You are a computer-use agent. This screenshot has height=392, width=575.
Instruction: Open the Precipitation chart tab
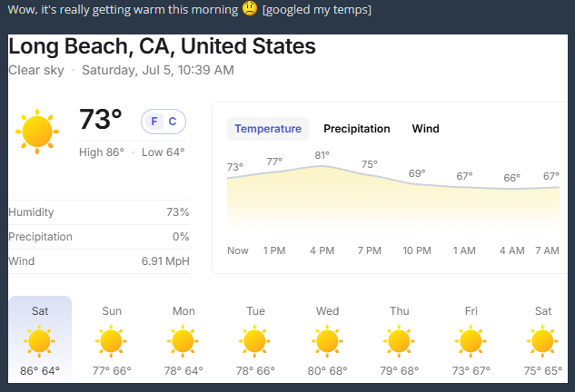pos(357,129)
